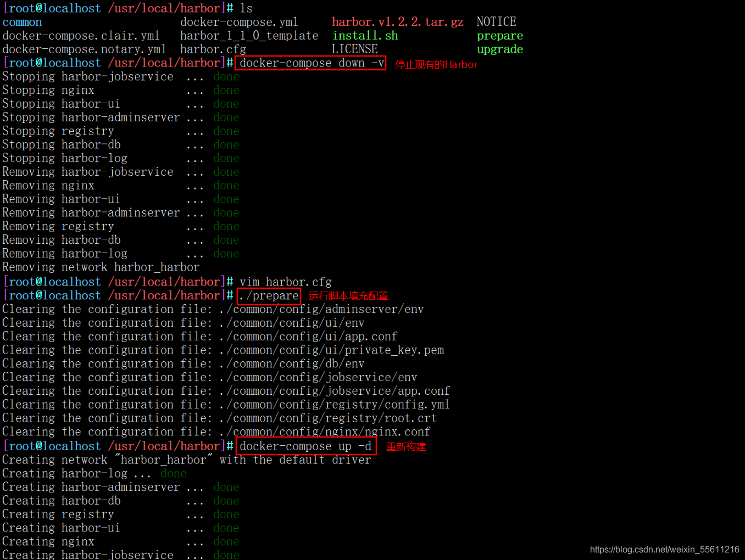Click the 'docker-compose.notary.yml' file name

coord(84,49)
